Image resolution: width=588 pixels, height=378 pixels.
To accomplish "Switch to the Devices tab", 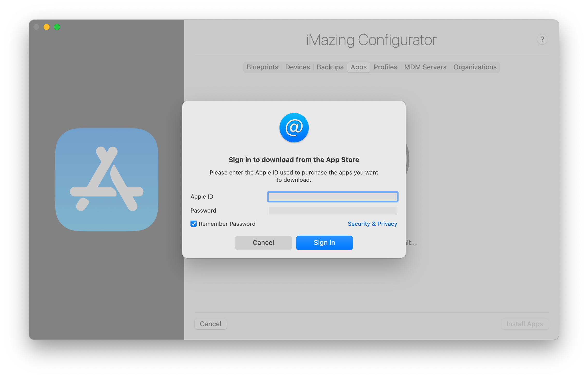I will pyautogui.click(x=297, y=67).
